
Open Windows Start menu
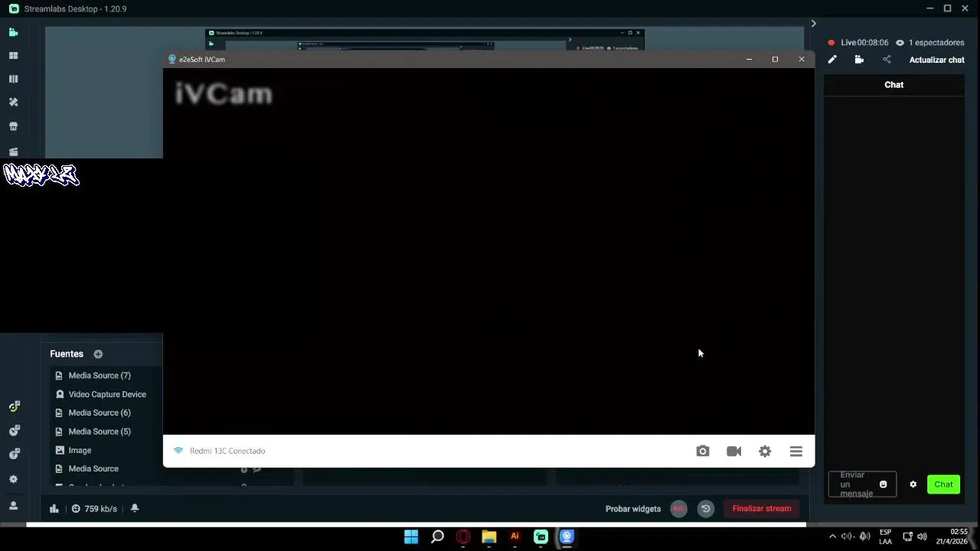(x=411, y=536)
